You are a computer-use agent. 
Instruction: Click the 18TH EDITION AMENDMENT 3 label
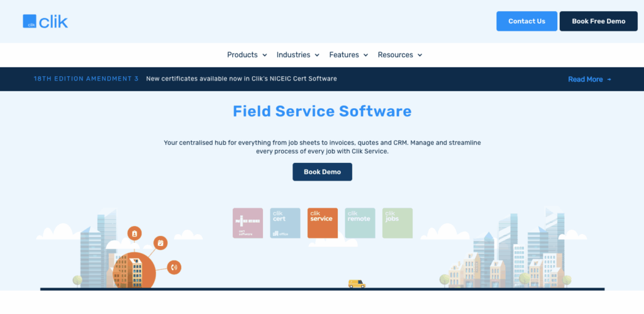pos(86,79)
